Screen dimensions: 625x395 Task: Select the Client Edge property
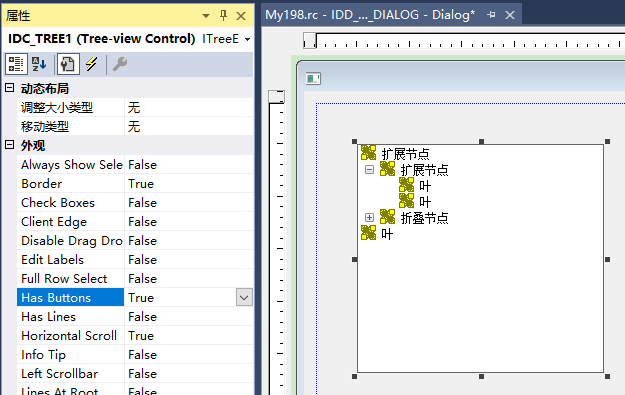(x=71, y=221)
